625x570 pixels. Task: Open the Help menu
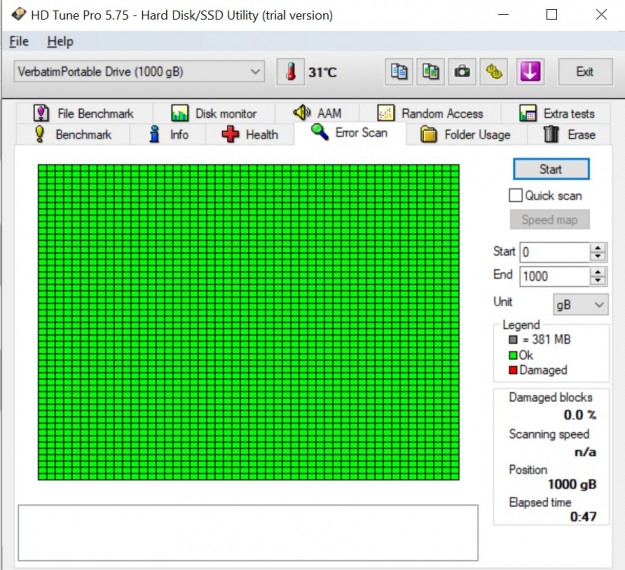point(60,42)
